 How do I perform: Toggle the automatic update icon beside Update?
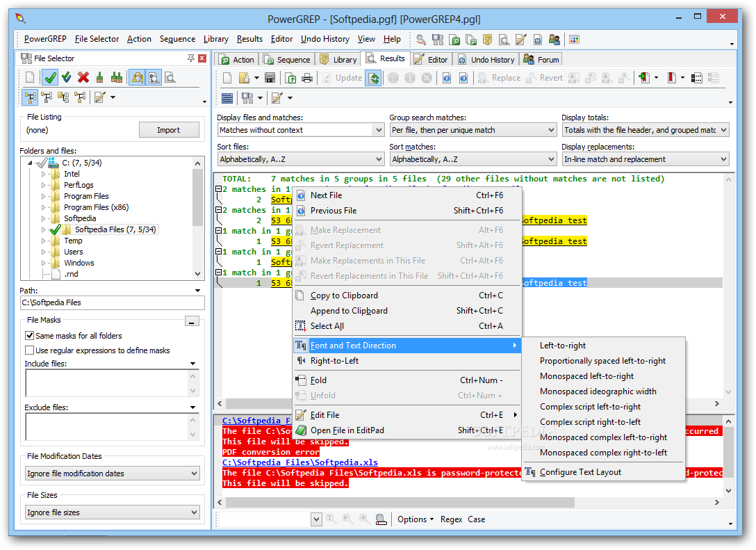[x=374, y=78]
